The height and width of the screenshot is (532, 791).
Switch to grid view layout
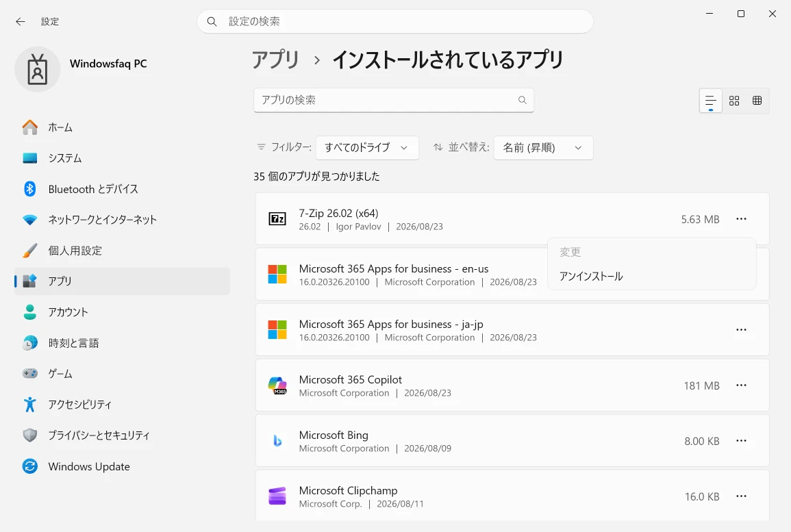pyautogui.click(x=734, y=101)
